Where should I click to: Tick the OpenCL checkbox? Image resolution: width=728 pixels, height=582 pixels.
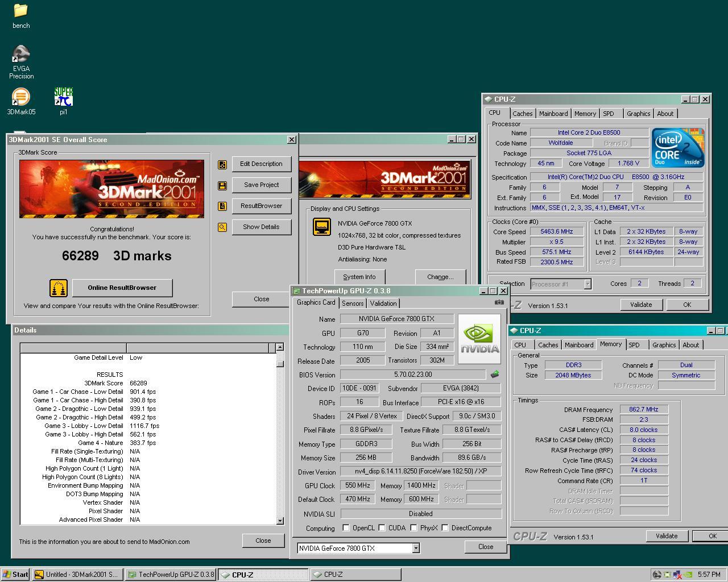pyautogui.click(x=346, y=528)
